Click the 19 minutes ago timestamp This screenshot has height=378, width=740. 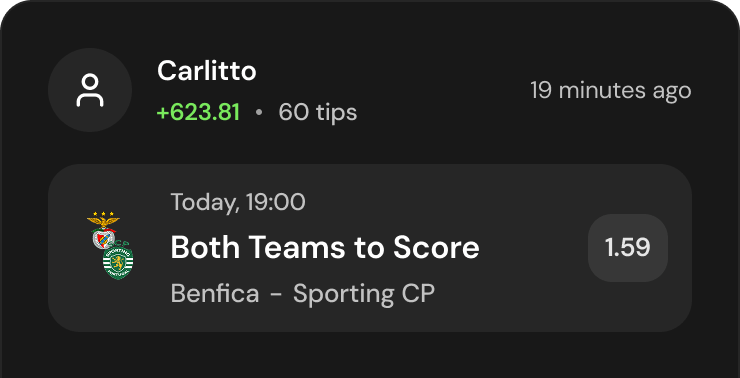point(611,90)
